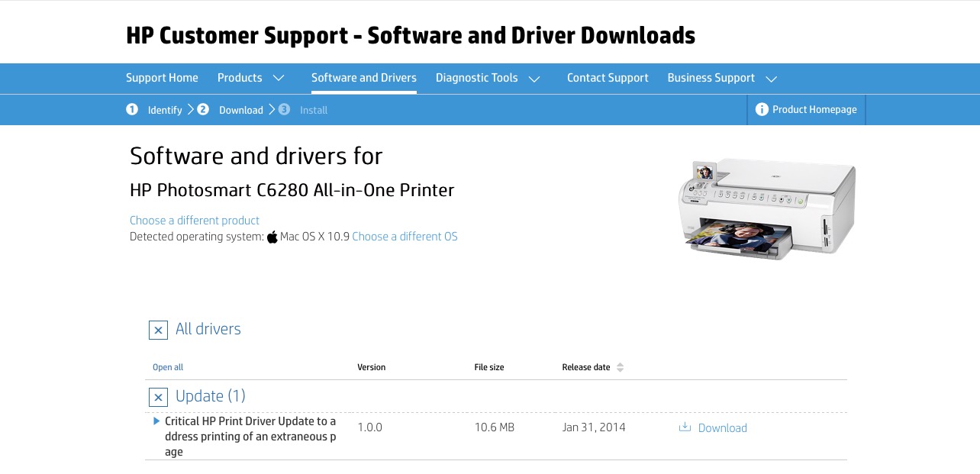The image size is (980, 474).
Task: Open the Business Support menu
Action: click(x=711, y=78)
